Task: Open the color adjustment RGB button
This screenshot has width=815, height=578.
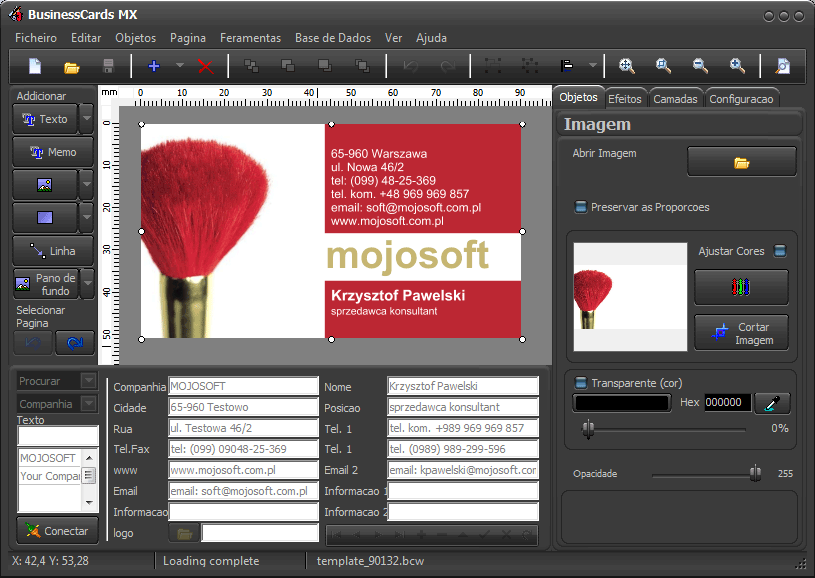Action: (x=741, y=286)
